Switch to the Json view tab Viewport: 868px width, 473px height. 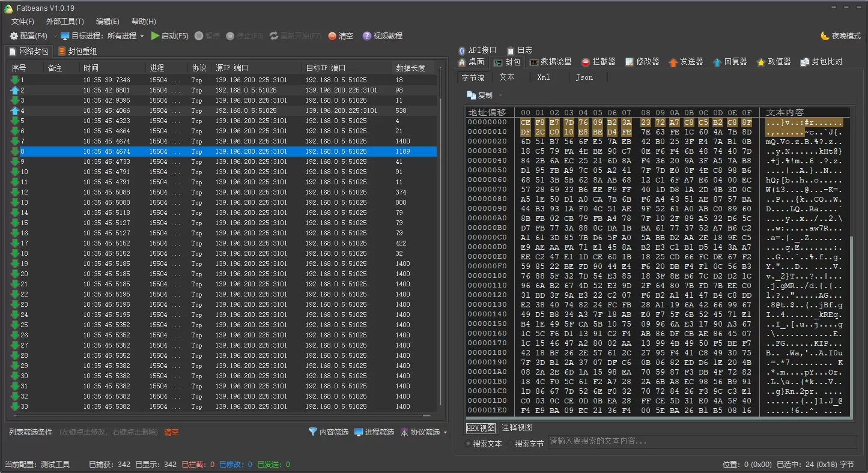[584, 77]
